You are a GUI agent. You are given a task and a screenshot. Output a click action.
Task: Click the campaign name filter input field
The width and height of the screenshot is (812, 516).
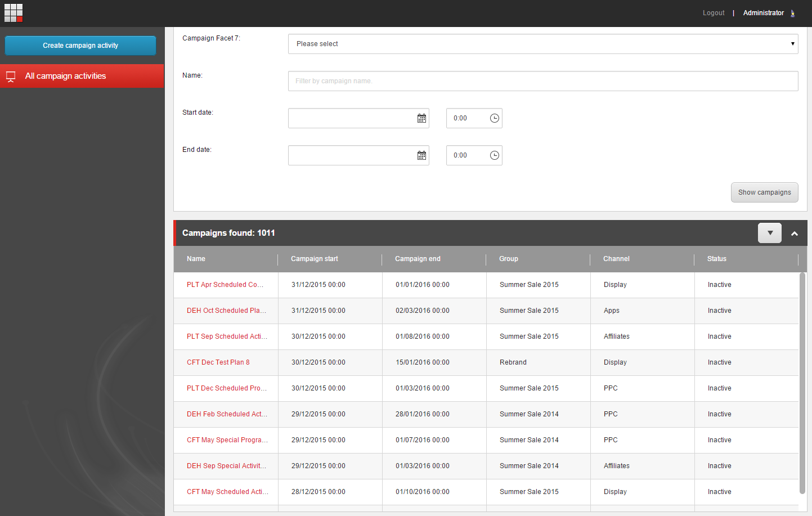[x=542, y=80]
